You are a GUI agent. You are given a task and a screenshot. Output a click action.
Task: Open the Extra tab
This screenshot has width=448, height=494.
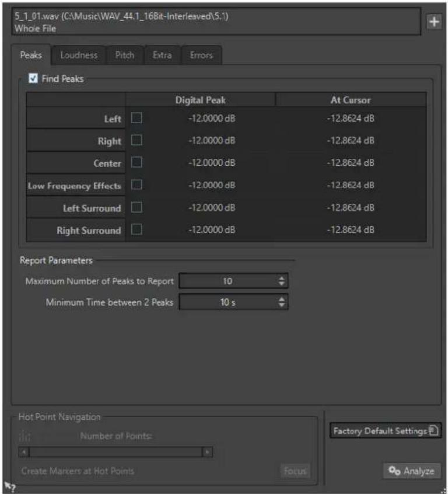[162, 55]
